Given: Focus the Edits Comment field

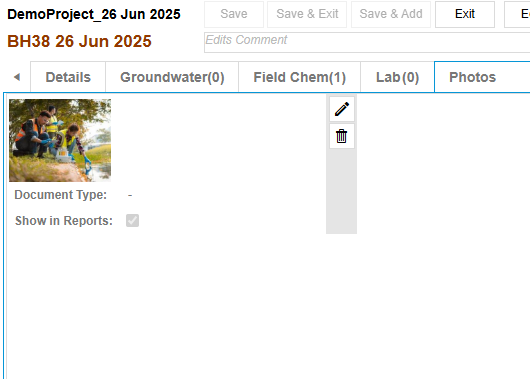Looking at the screenshot, I should click(x=367, y=43).
